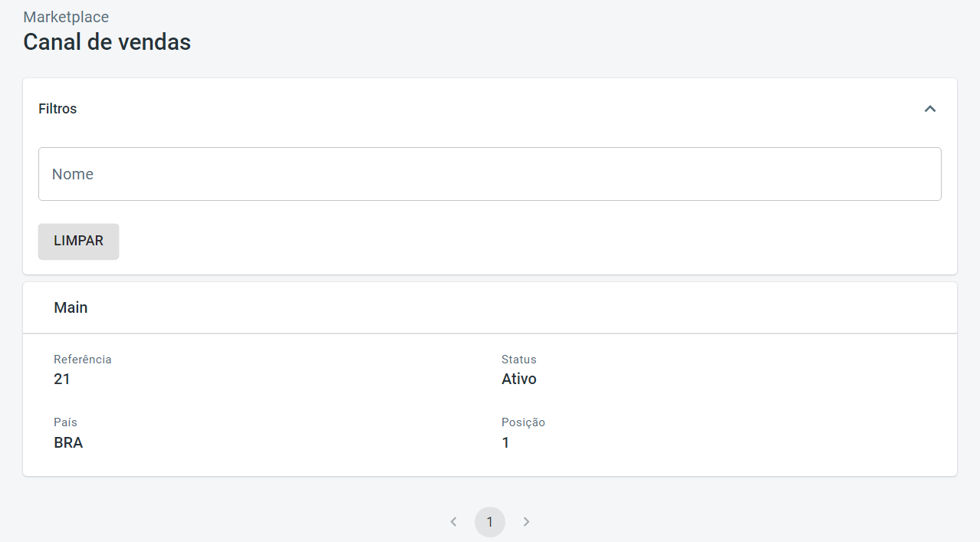980x542 pixels.
Task: Click the Posição field label
Action: [523, 422]
